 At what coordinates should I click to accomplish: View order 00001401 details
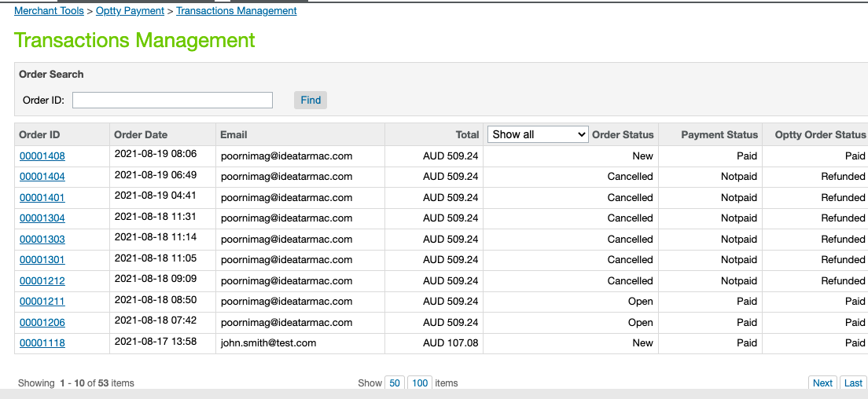click(42, 198)
